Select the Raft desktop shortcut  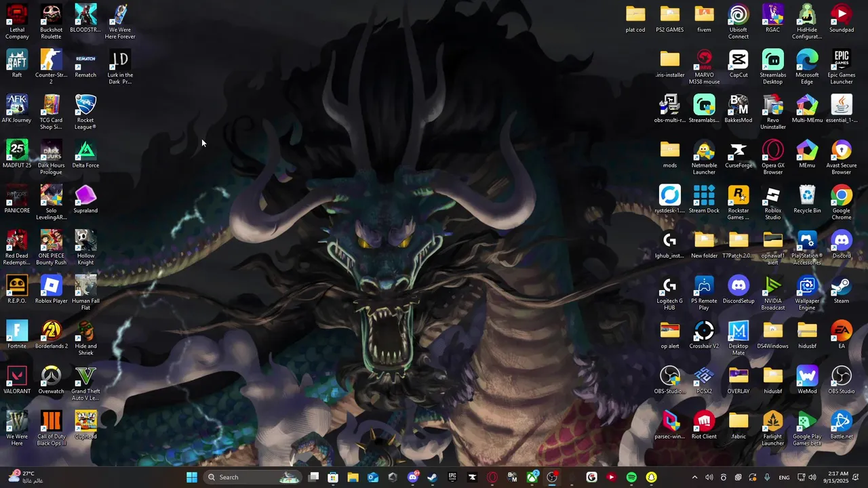(x=17, y=64)
